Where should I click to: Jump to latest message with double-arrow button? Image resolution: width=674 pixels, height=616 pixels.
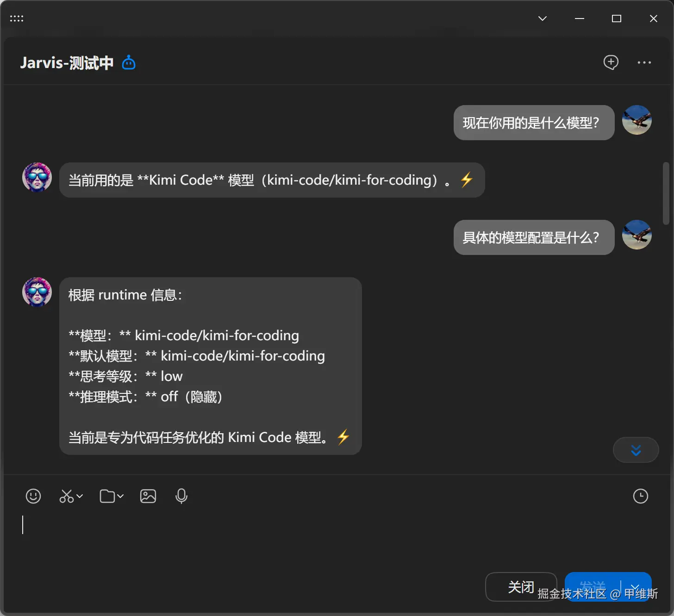[x=636, y=450]
